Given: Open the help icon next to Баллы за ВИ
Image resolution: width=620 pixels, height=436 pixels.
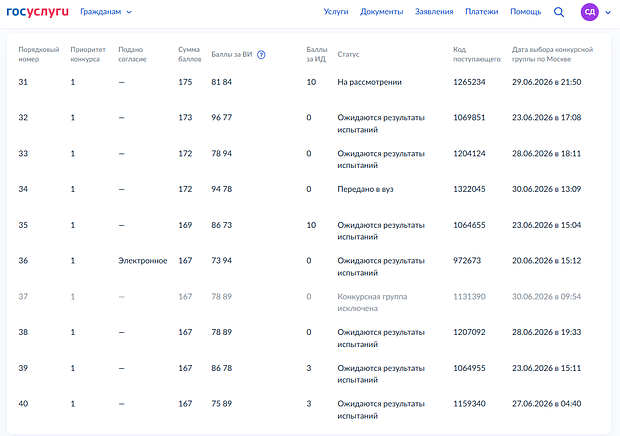Looking at the screenshot, I should (x=261, y=55).
